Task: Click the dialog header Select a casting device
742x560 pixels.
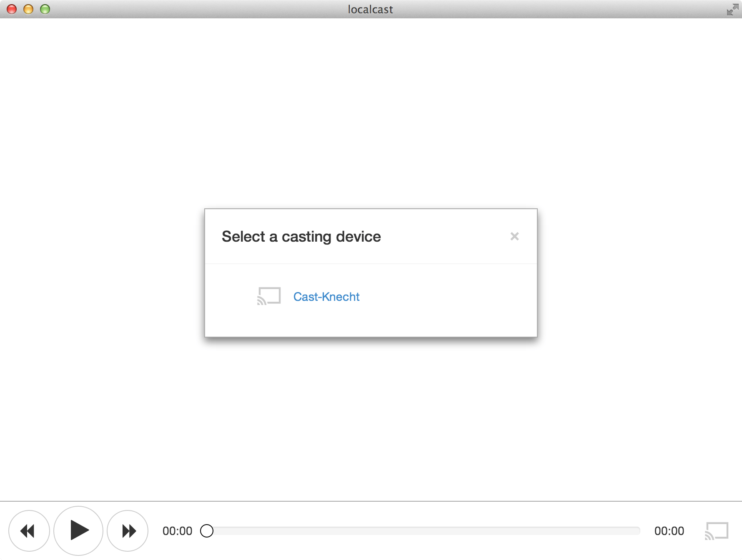Action: [301, 236]
